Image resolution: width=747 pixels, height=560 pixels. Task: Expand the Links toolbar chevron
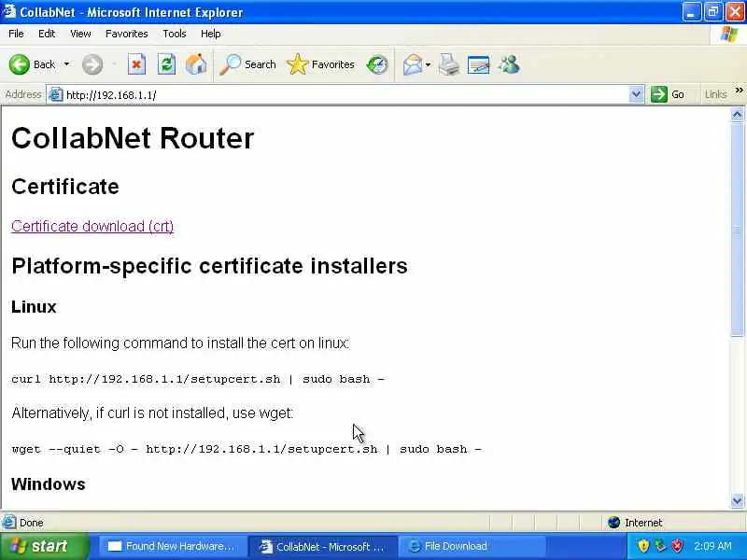[739, 91]
